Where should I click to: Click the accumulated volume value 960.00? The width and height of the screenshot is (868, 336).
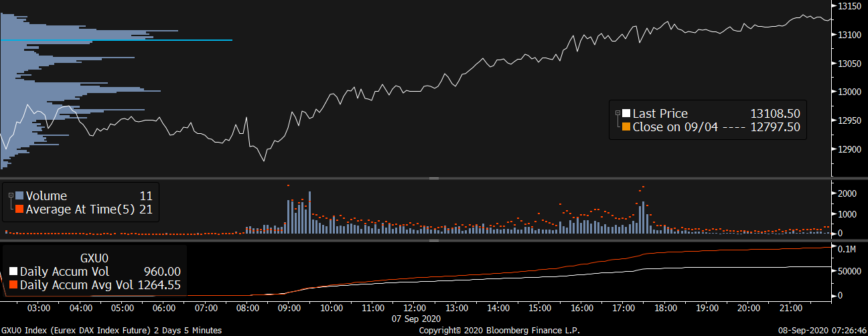tap(162, 272)
